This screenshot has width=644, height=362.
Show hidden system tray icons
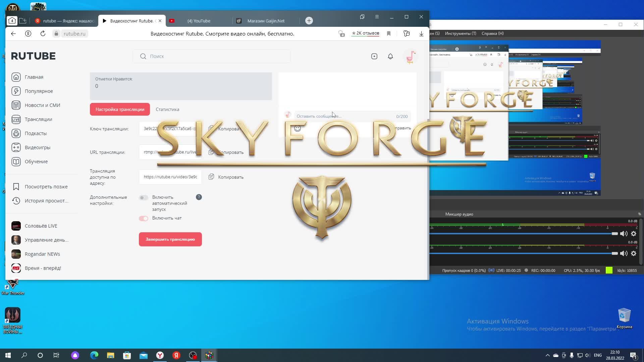[x=548, y=355]
